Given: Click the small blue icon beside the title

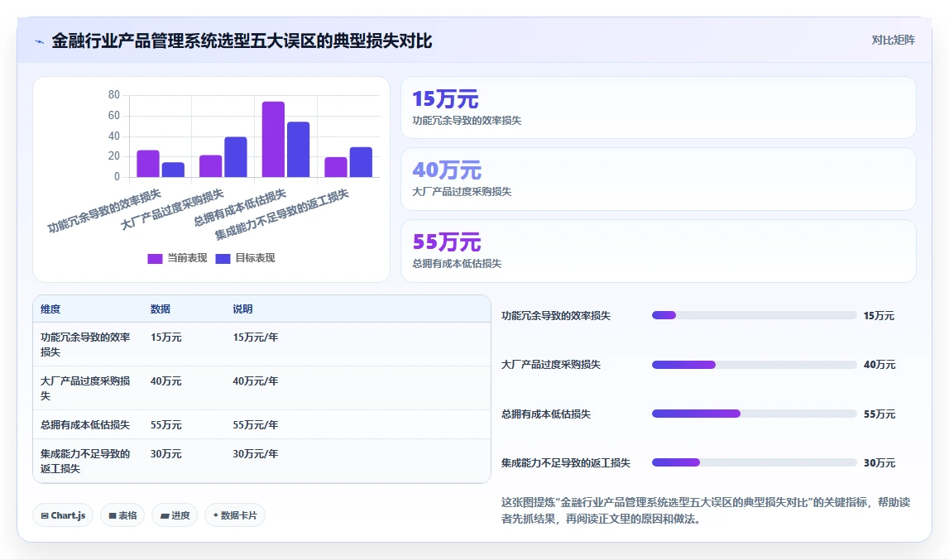Looking at the screenshot, I should click(x=40, y=42).
